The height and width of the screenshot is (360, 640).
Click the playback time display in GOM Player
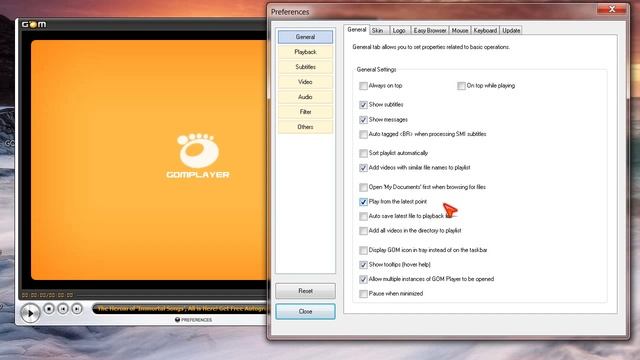click(47, 295)
